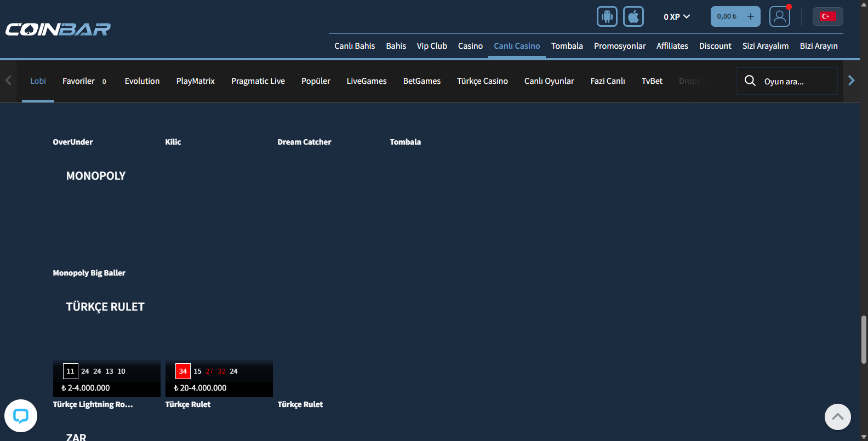Image resolution: width=868 pixels, height=441 pixels.
Task: Go to Affiliates page
Action: [672, 46]
